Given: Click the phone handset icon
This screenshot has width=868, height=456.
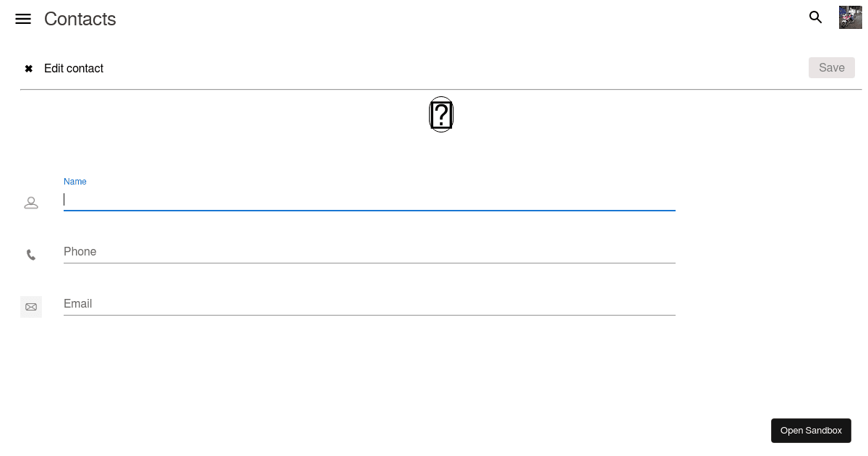Looking at the screenshot, I should click(x=31, y=255).
